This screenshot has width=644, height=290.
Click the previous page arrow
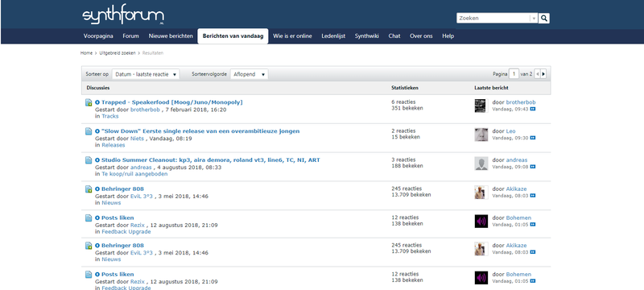pos(538,74)
